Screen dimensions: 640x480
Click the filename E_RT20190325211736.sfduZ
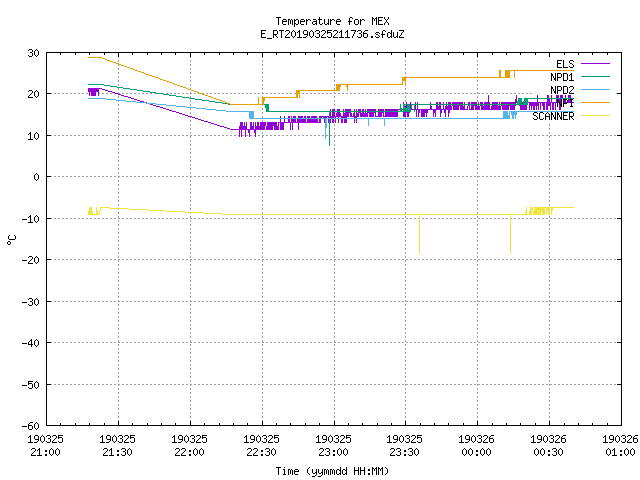pos(332,34)
